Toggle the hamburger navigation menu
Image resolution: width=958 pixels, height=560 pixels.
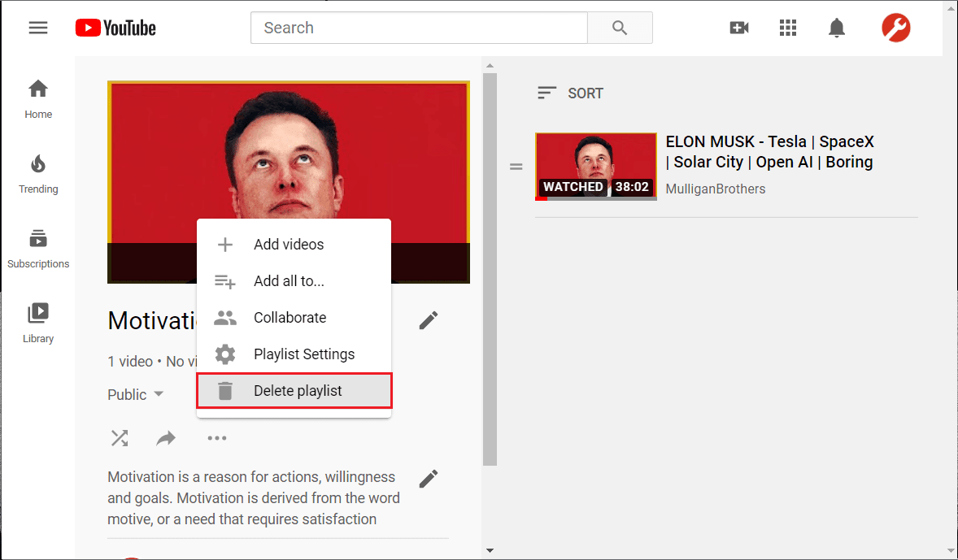37,27
